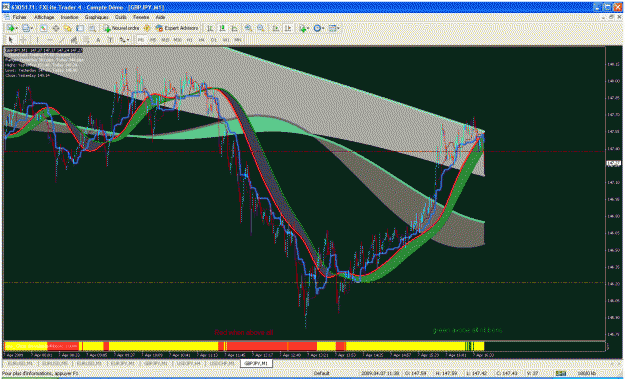Select the H4 timeframe button
The width and height of the screenshot is (625, 379).
202,39
